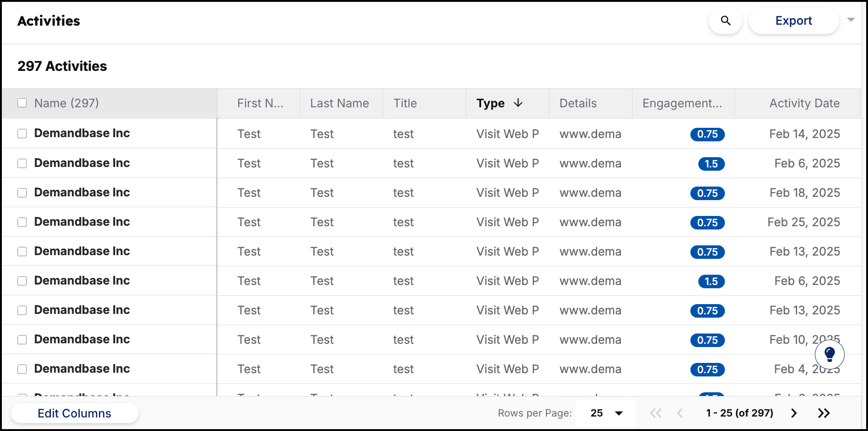This screenshot has width=868, height=431.
Task: Check the first Feb 13, 2025 row checkbox
Action: click(x=22, y=251)
